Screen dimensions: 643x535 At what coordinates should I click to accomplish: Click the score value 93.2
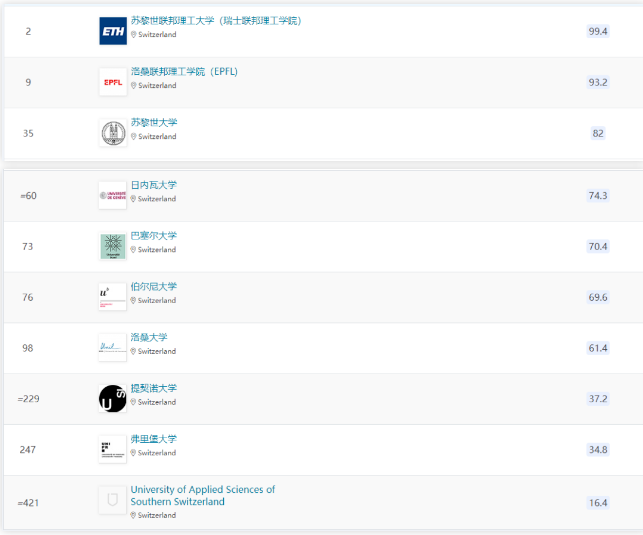tap(598, 82)
